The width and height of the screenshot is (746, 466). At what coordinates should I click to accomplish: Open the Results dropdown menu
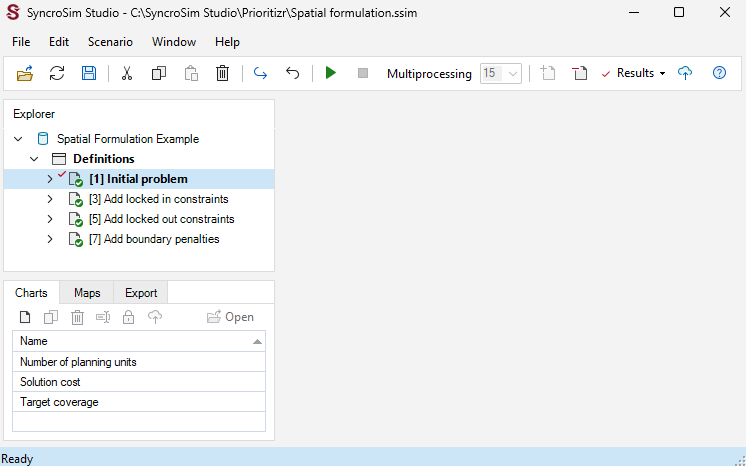pyautogui.click(x=634, y=73)
